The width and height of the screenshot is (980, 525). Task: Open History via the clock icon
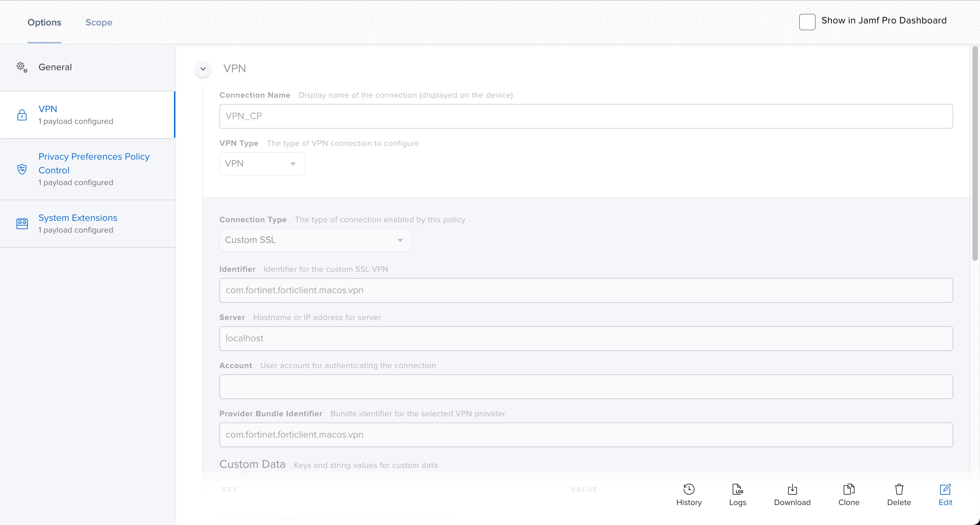point(689,489)
